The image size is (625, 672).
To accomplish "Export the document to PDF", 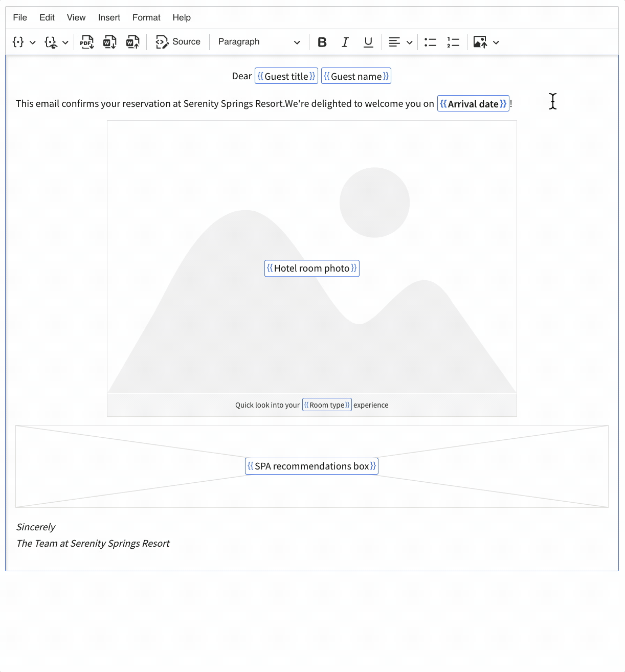I will tap(87, 42).
